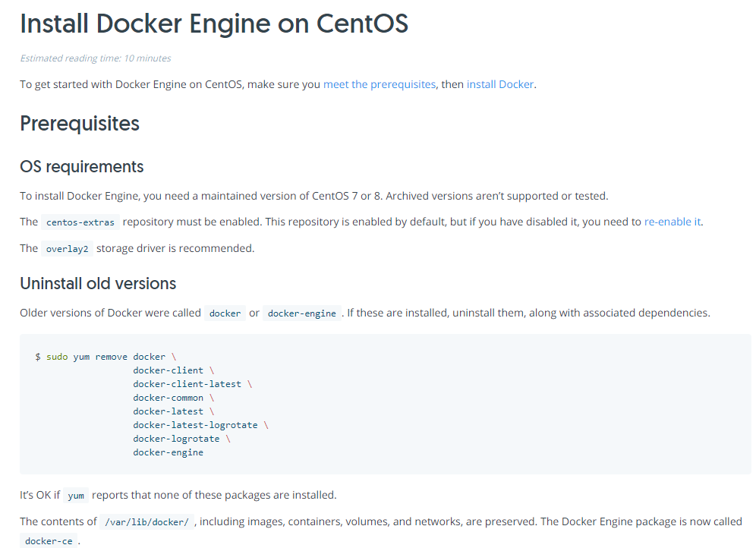The width and height of the screenshot is (756, 548).
Task: Click 'docker-common' in the code block
Action: click(x=169, y=398)
